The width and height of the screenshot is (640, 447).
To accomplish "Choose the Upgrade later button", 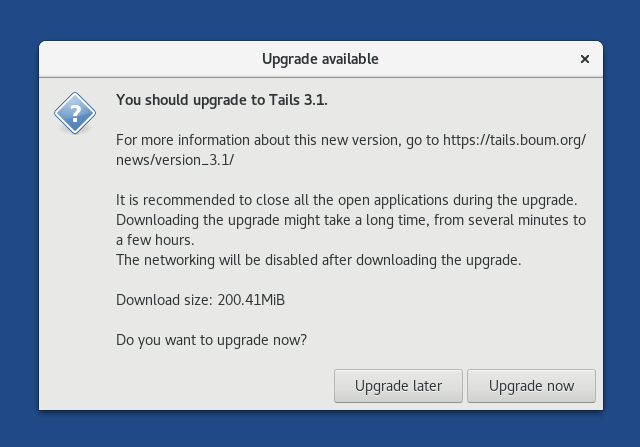I will tap(397, 386).
